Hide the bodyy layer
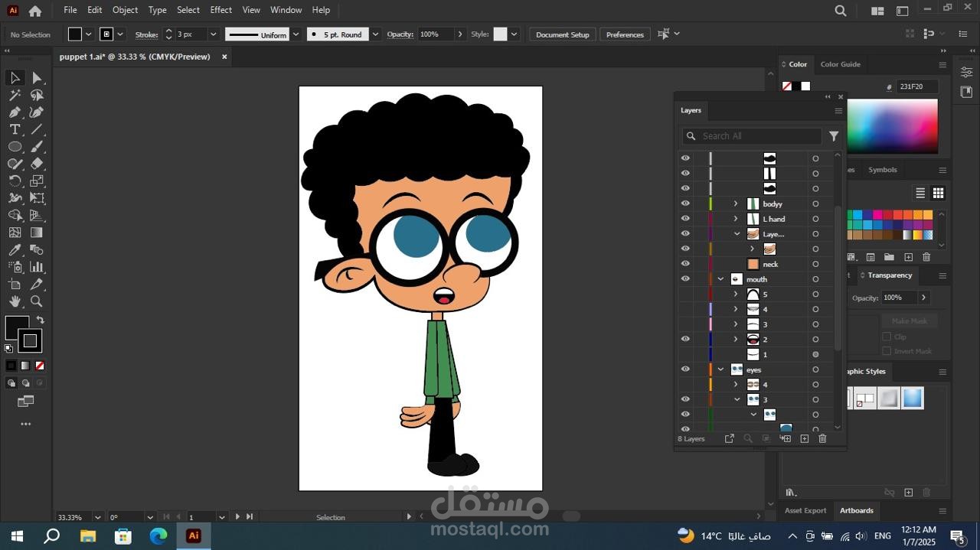The height and width of the screenshot is (550, 980). click(685, 203)
